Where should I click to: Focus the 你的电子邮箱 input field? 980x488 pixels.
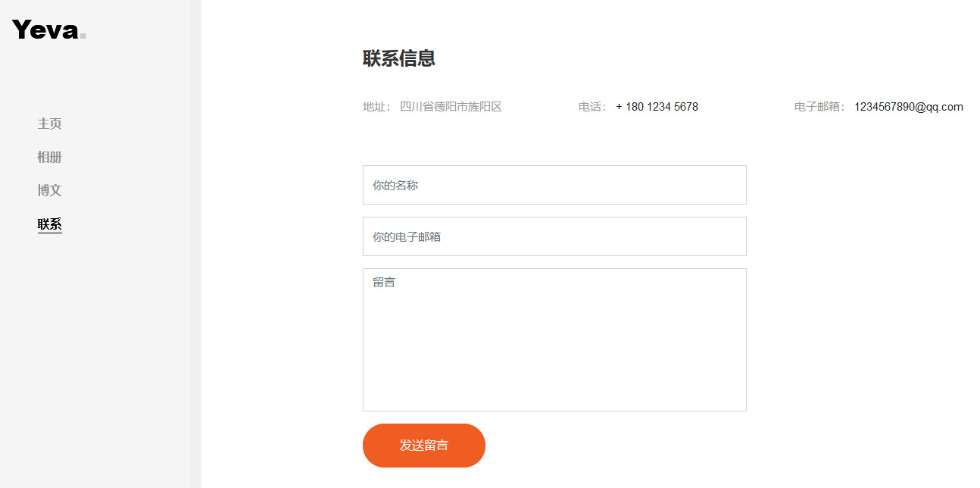(x=554, y=236)
